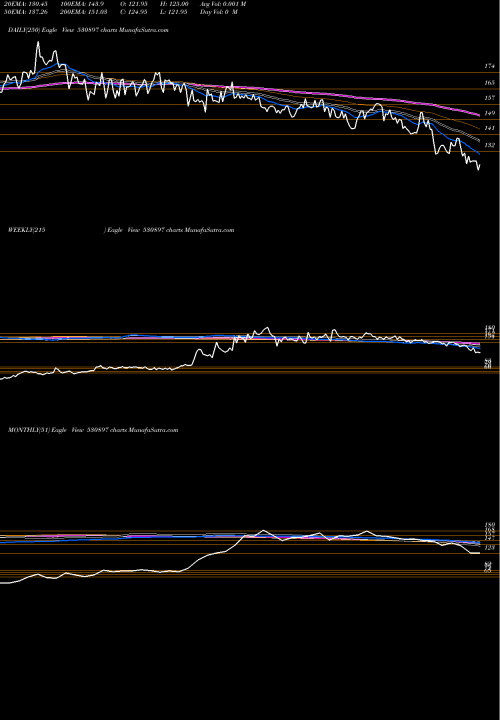Screen dimensions: 500x720
Task: Click the DAILY chart title text
Action: 88,30
